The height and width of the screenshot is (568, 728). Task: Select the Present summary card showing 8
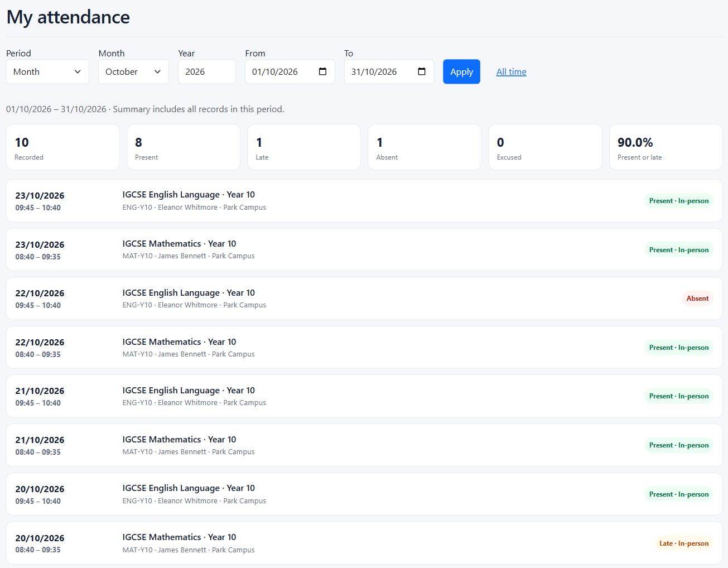(x=184, y=147)
